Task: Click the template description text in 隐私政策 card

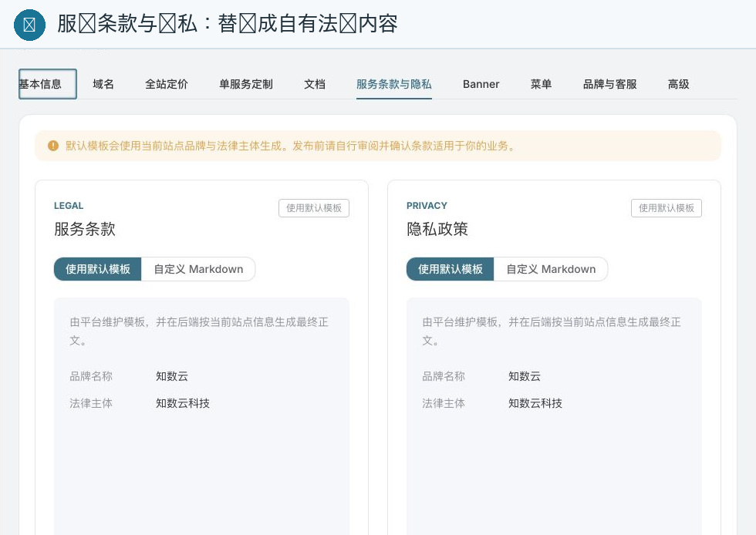Action: (551, 331)
